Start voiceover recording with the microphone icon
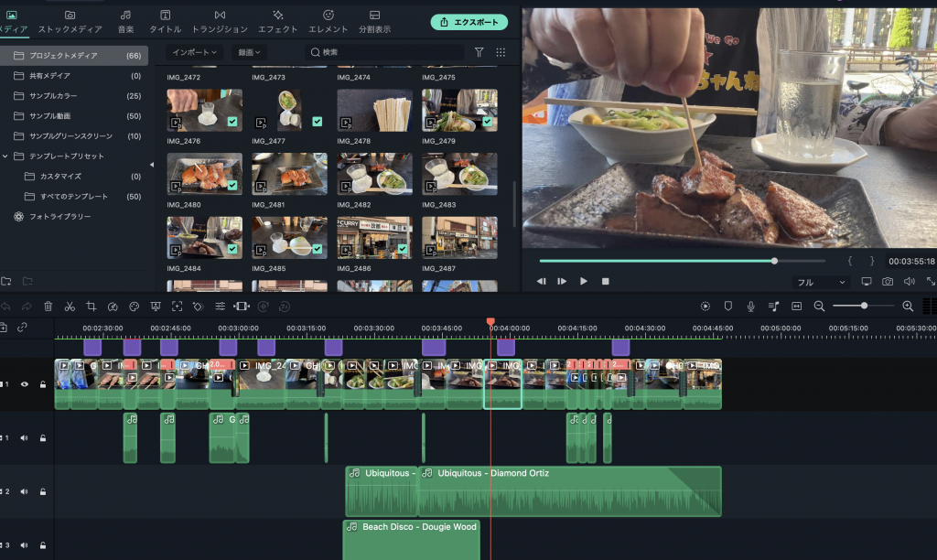The width and height of the screenshot is (937, 560). click(750, 306)
